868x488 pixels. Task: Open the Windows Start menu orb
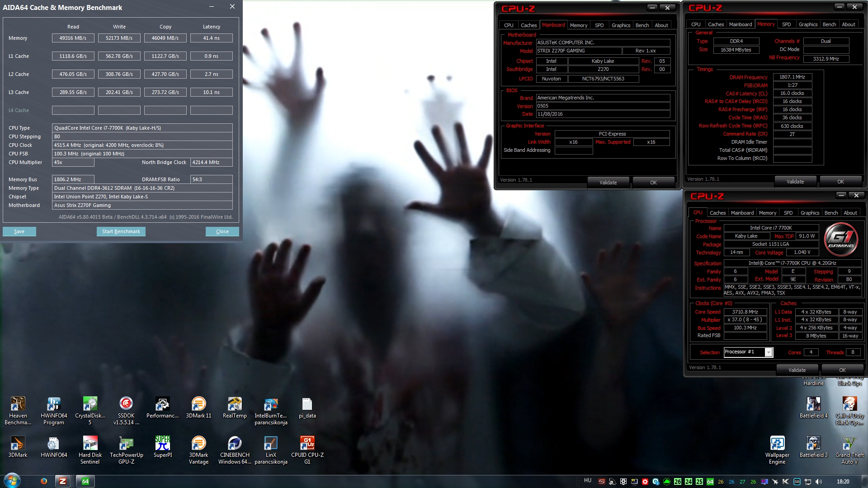click(12, 481)
